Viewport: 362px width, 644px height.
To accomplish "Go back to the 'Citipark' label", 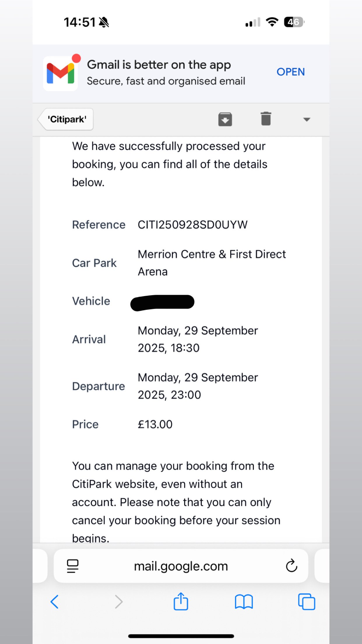I will click(66, 119).
